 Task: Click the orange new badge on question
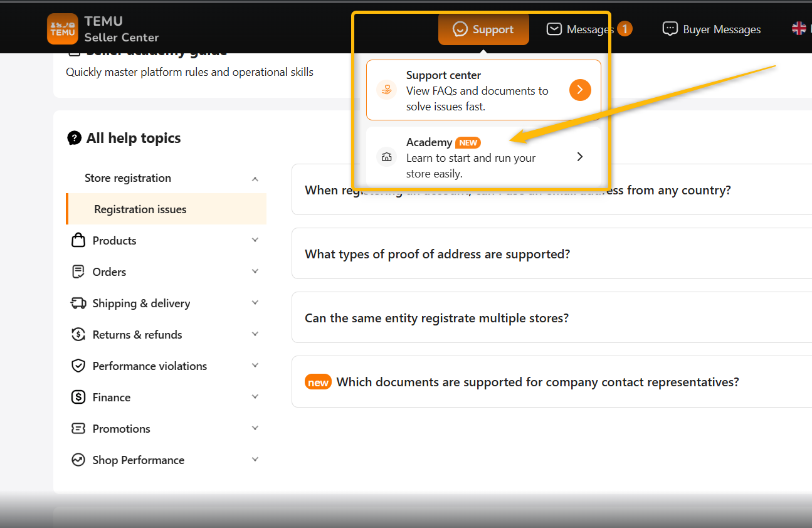[318, 382]
